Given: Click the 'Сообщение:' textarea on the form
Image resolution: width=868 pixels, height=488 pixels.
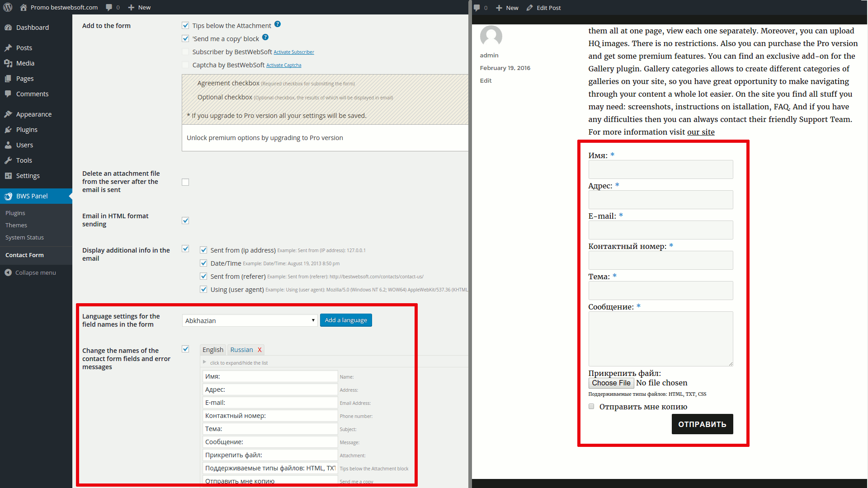Looking at the screenshot, I should [660, 339].
